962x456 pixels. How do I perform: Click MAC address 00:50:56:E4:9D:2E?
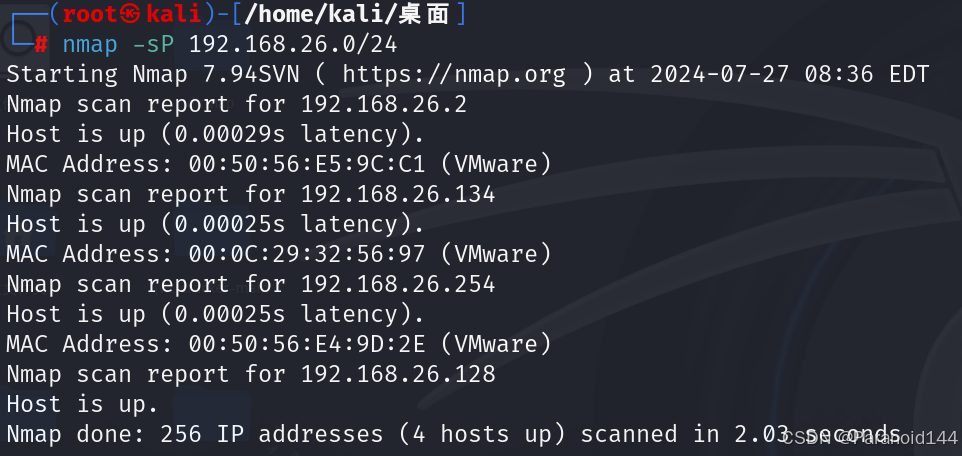click(307, 344)
